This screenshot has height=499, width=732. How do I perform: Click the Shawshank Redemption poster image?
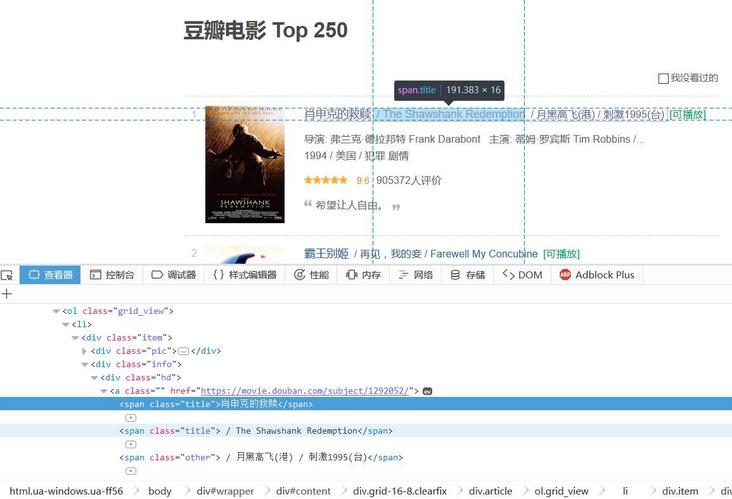[x=245, y=164]
